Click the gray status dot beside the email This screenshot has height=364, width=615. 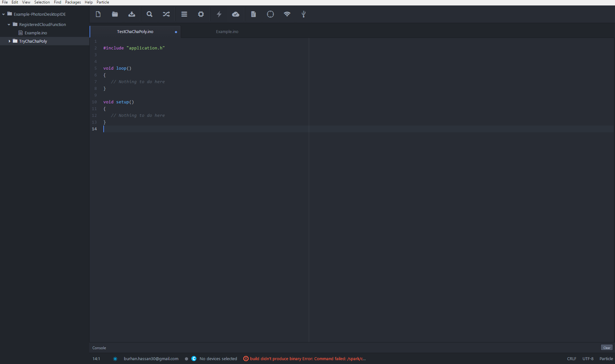pos(186,359)
